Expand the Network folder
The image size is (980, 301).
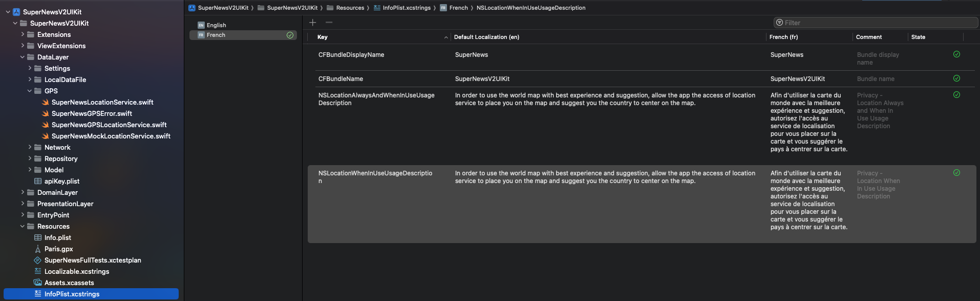point(30,147)
